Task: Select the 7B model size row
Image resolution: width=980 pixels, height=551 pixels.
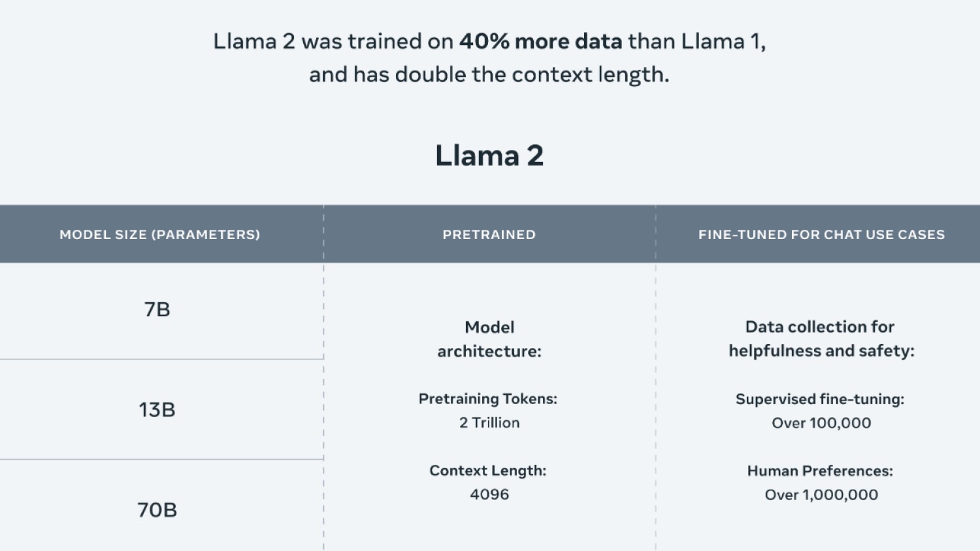Action: click(x=161, y=311)
